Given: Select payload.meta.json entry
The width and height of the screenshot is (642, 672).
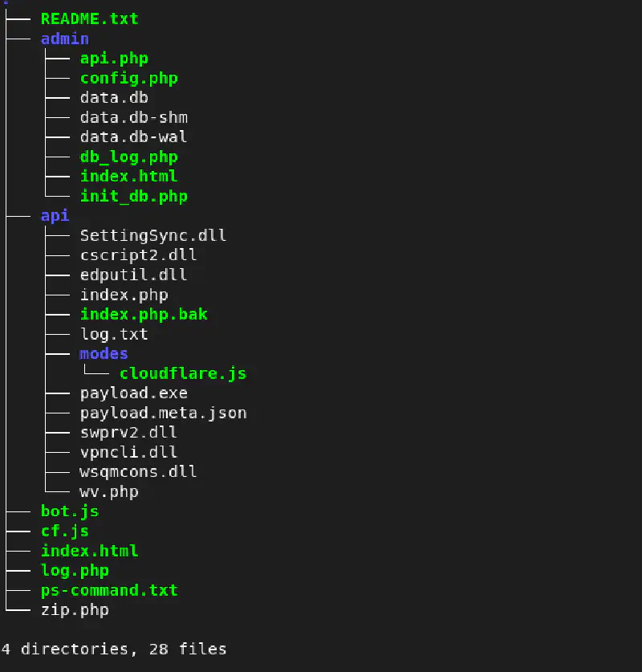Looking at the screenshot, I should click(163, 413).
